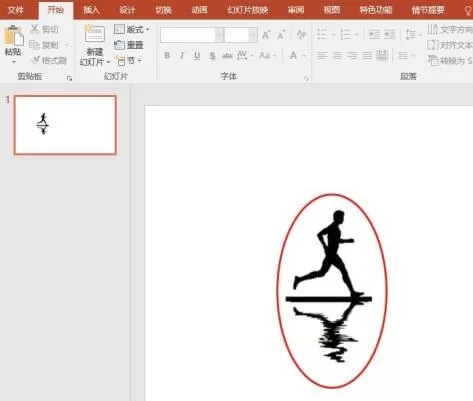Viewport: 473px width, 401px height.
Task: Click into the font size box
Action: [237, 35]
